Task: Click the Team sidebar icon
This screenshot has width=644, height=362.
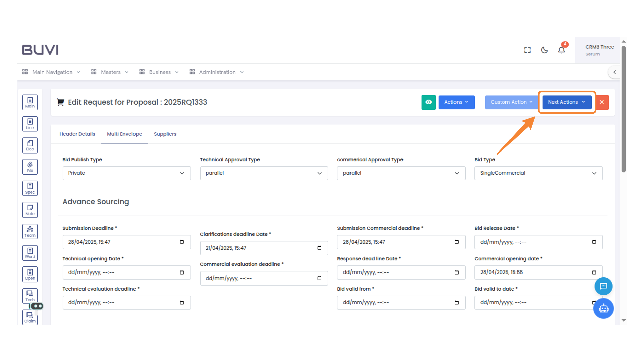Action: point(30,231)
